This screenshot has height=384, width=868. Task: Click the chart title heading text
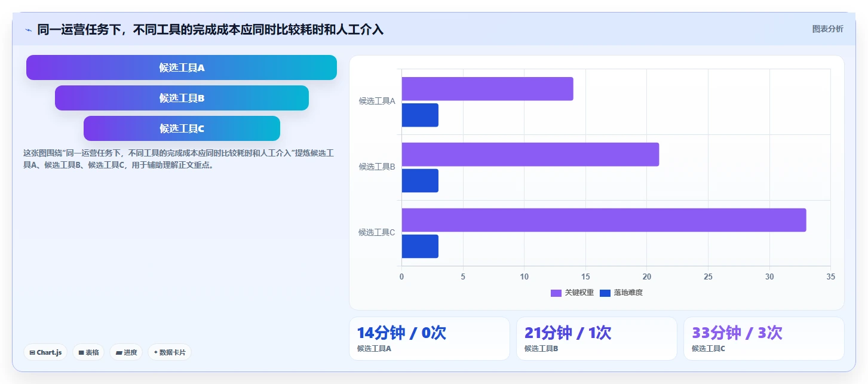click(210, 29)
